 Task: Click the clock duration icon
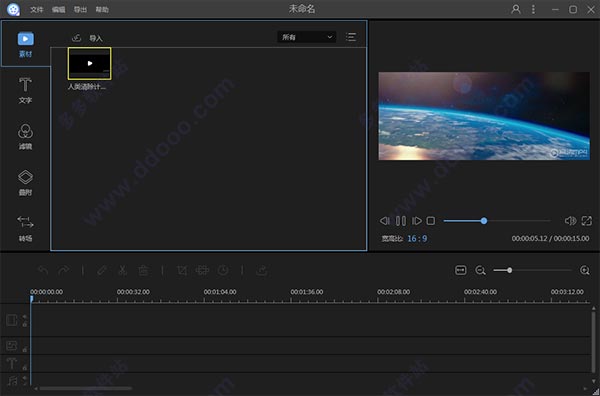(223, 271)
